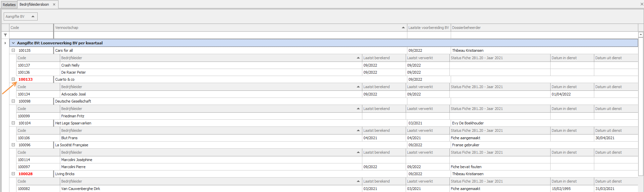Collapse the Loonverwerking BV per kwartaal group
This screenshot has width=644, height=192.
click(x=13, y=43)
